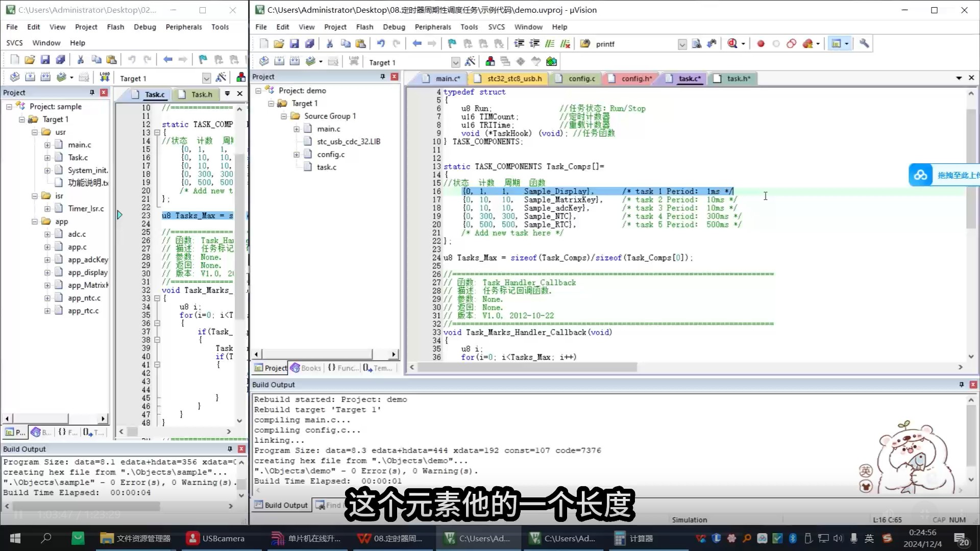Open Target Options magic wand icon
Screen dimensions: 980x551
[x=470, y=62]
